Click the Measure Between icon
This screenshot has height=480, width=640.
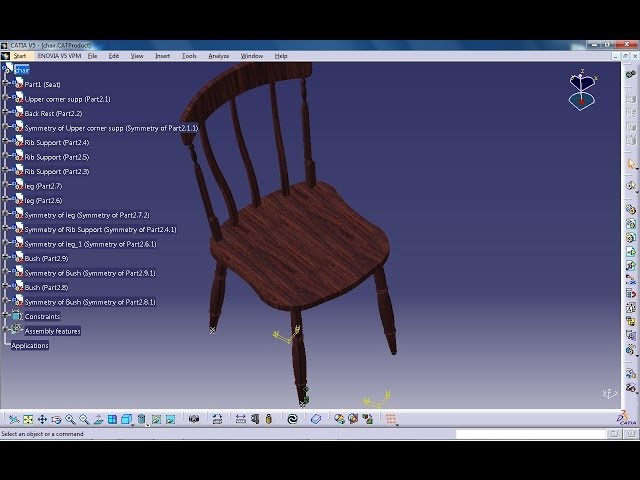click(x=241, y=419)
